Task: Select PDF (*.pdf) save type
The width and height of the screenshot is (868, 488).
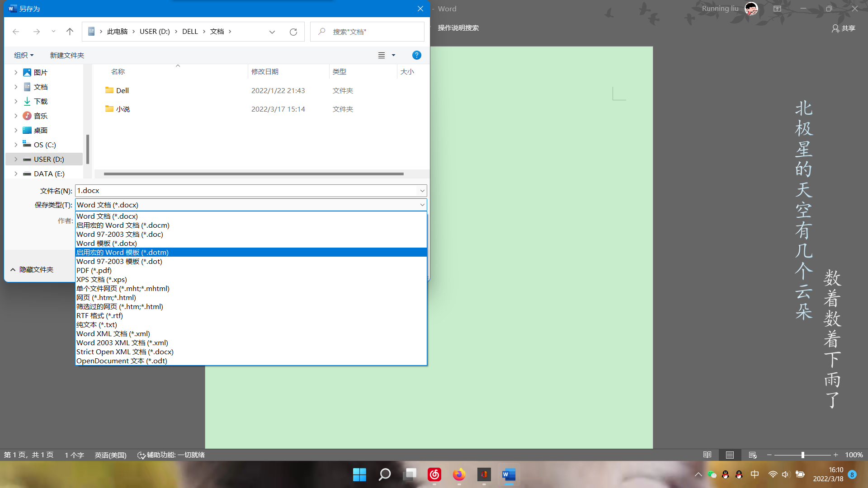Action: (x=94, y=270)
